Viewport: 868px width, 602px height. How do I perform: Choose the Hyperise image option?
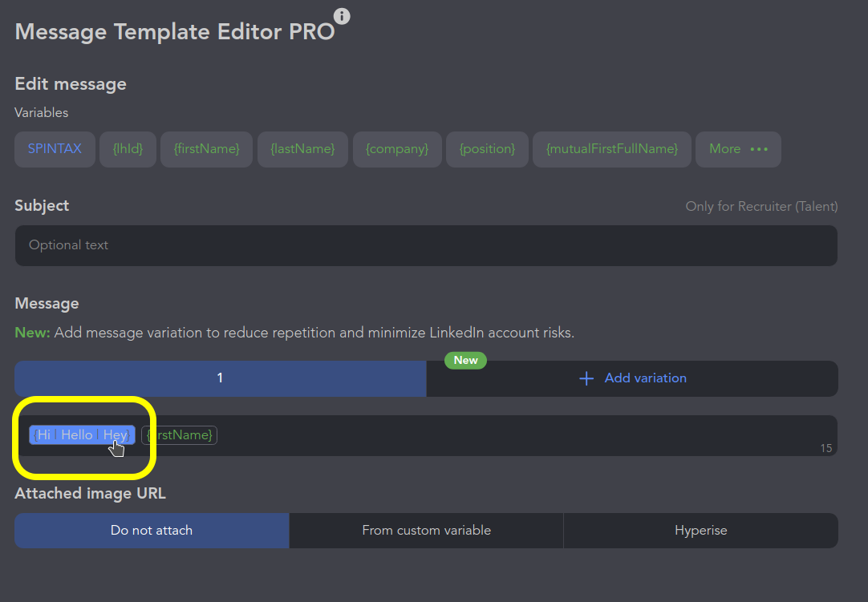[700, 531]
